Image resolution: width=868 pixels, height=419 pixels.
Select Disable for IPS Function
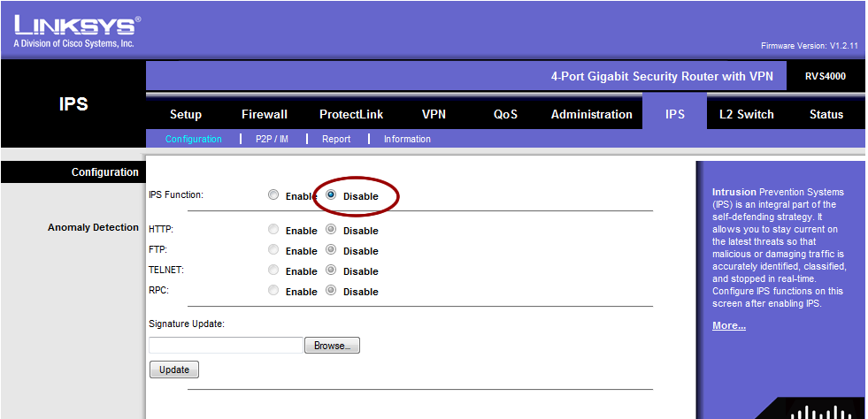(331, 195)
